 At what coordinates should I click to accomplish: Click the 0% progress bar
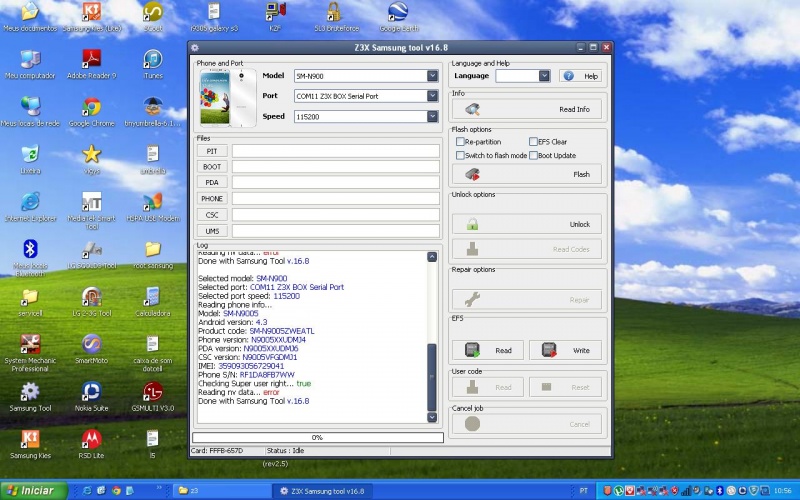pos(317,437)
